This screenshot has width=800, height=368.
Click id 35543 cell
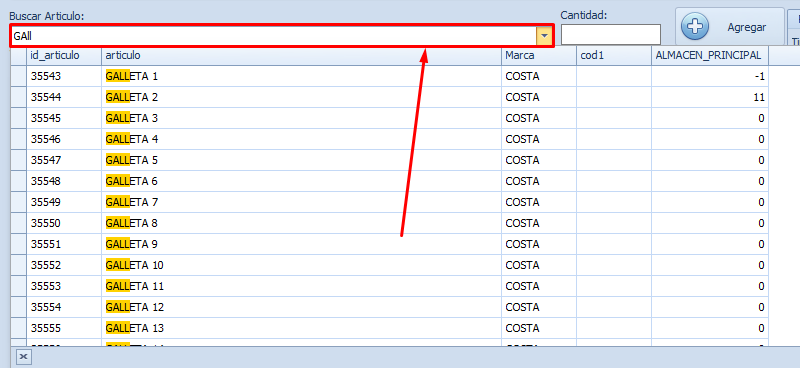(64, 77)
